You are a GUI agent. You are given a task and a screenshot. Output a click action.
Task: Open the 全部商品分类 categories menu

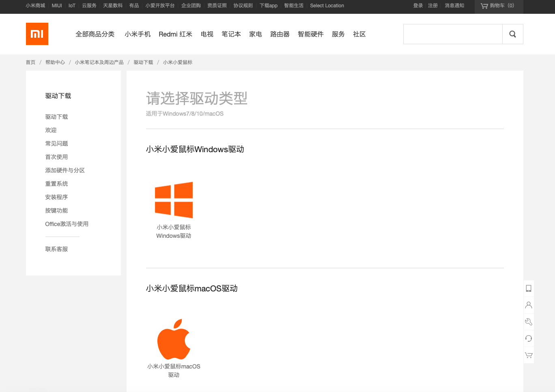pos(95,34)
